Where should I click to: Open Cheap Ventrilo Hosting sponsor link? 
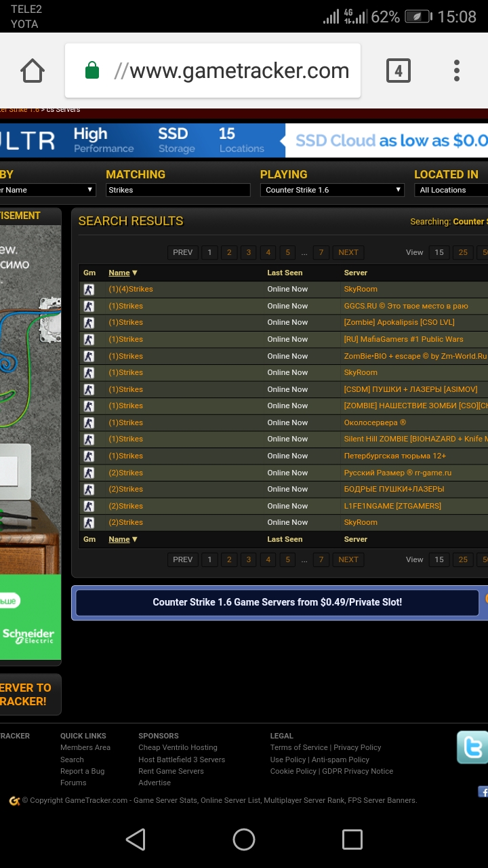178,747
